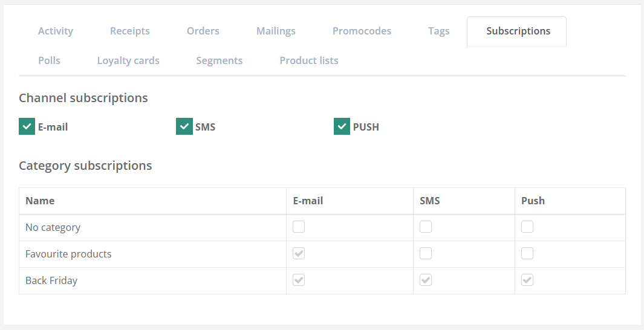Toggle E-mail for Back Friday
This screenshot has width=644, height=330.
299,280
